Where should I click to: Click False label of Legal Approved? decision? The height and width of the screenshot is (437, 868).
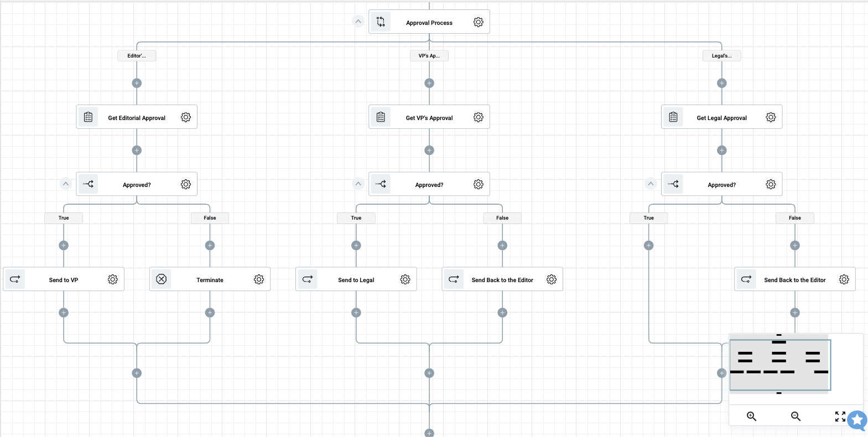(795, 218)
